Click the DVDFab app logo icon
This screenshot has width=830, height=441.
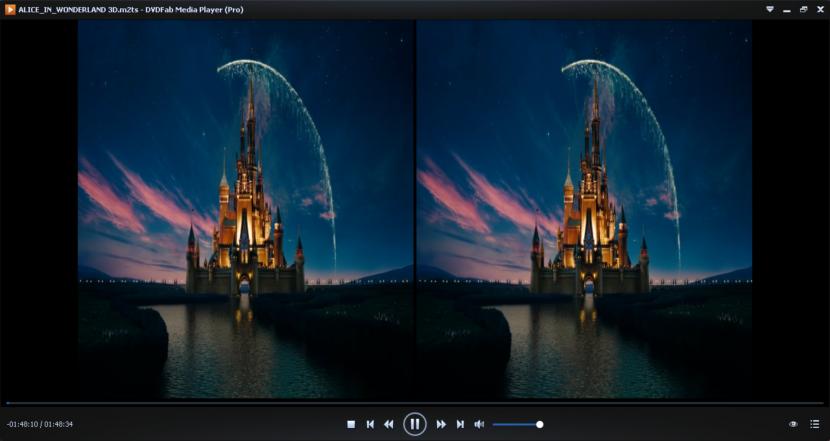(10, 9)
